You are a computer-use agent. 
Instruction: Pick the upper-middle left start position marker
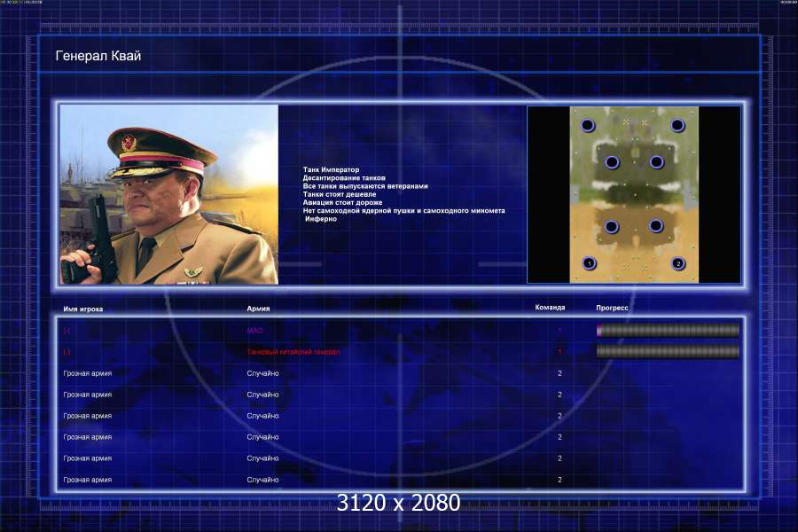pyautogui.click(x=611, y=162)
